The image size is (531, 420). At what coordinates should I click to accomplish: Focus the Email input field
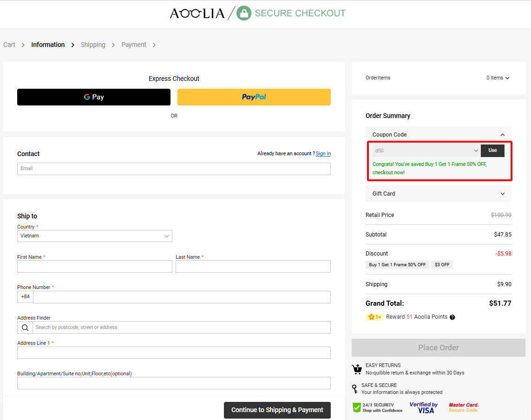click(x=174, y=169)
